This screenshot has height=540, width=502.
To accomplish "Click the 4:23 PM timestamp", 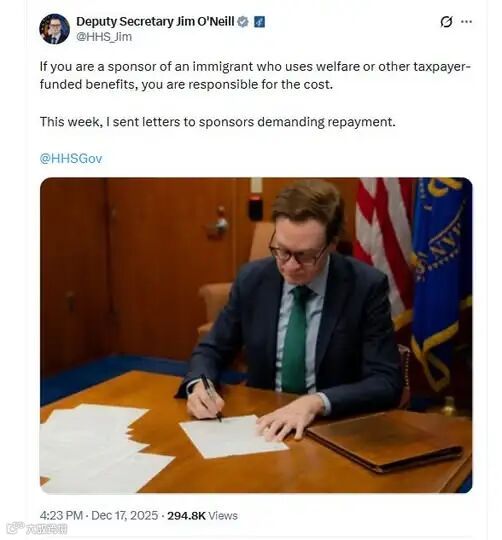I will pyautogui.click(x=61, y=516).
